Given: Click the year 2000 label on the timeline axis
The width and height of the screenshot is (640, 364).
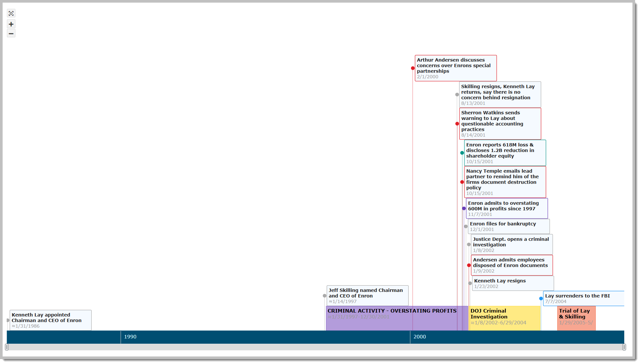Looking at the screenshot, I should 420,337.
